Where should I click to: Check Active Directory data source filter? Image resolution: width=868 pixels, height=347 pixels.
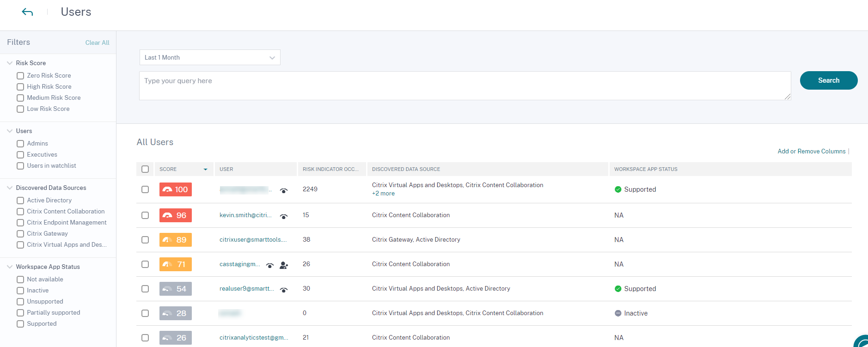(20, 201)
